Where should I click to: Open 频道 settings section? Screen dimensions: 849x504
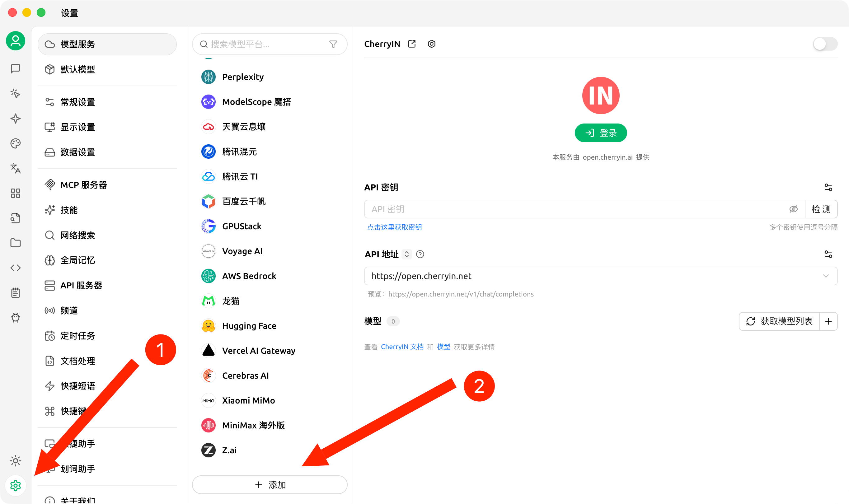click(107, 310)
